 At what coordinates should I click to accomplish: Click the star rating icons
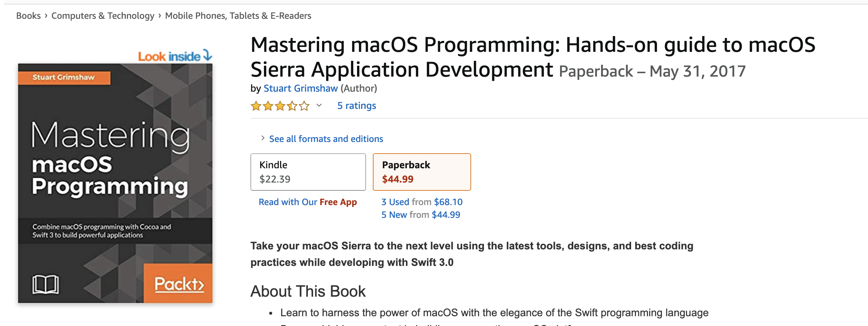[280, 106]
